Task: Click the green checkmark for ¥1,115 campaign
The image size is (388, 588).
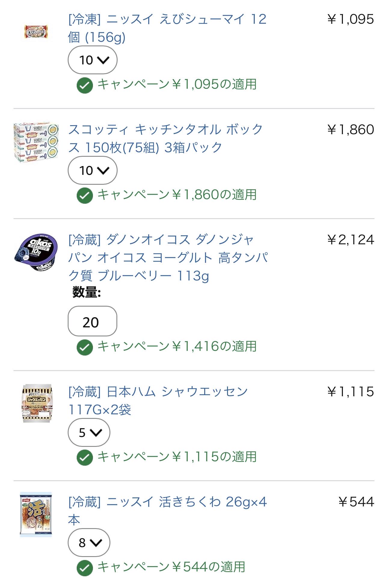Action: pyautogui.click(x=85, y=458)
